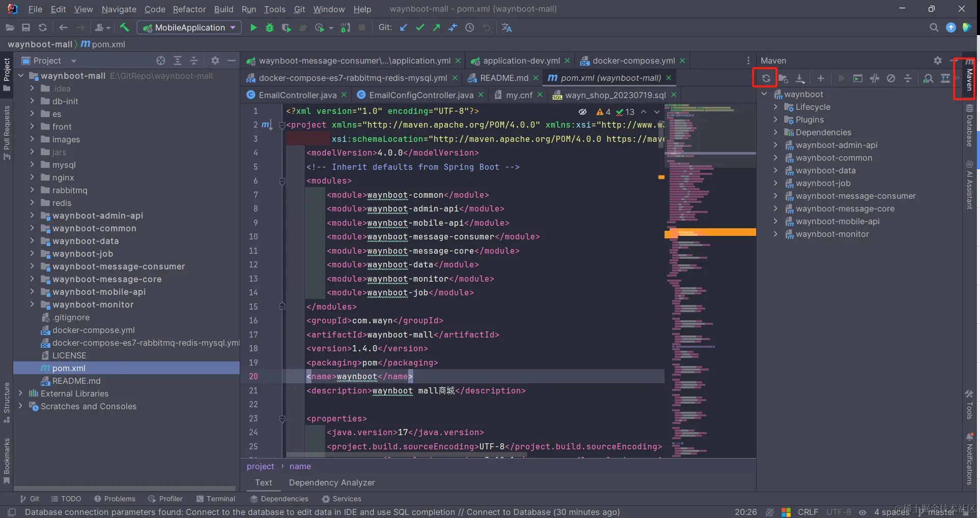
Task: Click Save All floppy disk icon
Action: click(26, 28)
